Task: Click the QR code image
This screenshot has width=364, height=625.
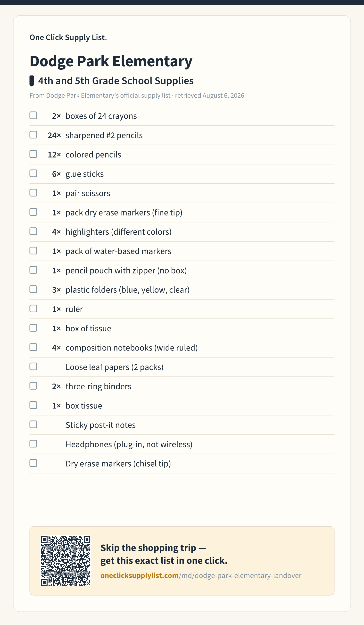Action: (66, 561)
